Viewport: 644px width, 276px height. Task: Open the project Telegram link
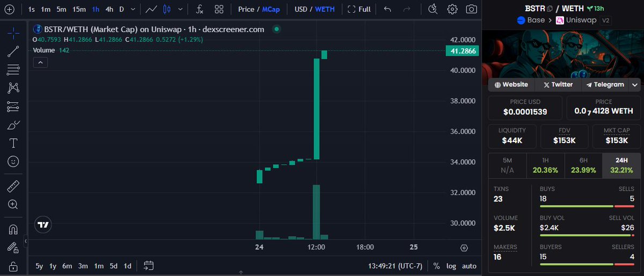605,85
